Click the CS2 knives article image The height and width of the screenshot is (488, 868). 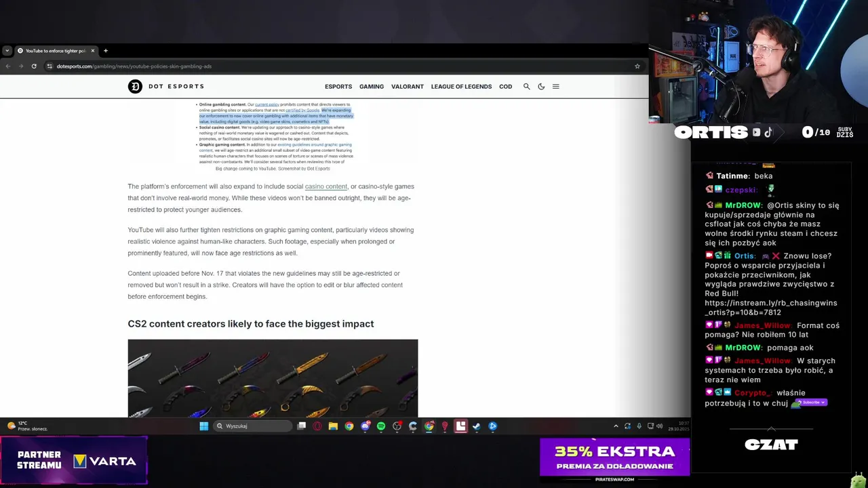pyautogui.click(x=273, y=378)
